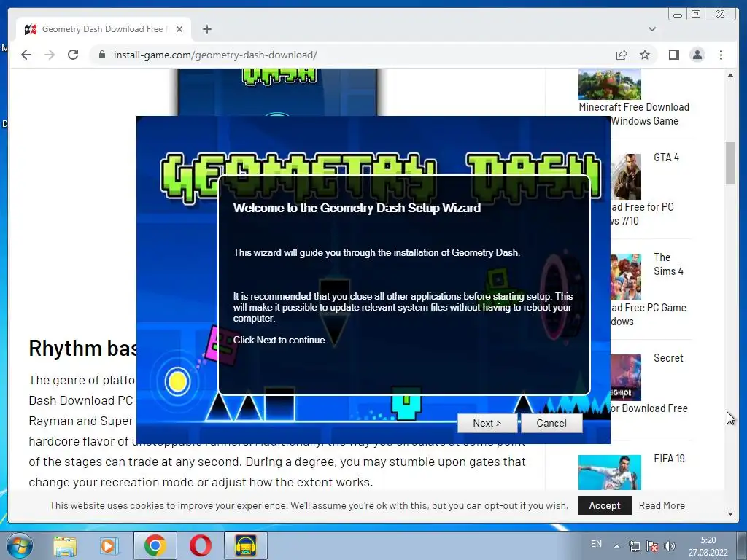Image resolution: width=747 pixels, height=560 pixels.
Task: Switch to Geometry Dash installer taskbar icon
Action: coord(246,545)
